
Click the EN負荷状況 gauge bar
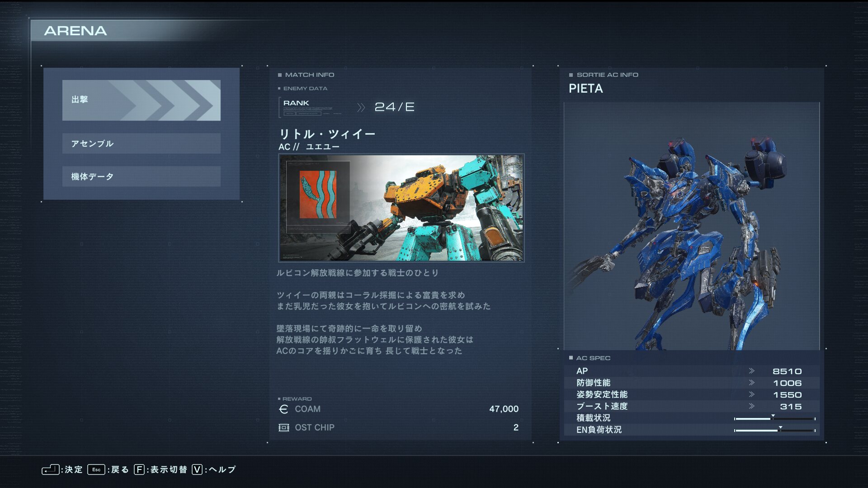click(774, 430)
